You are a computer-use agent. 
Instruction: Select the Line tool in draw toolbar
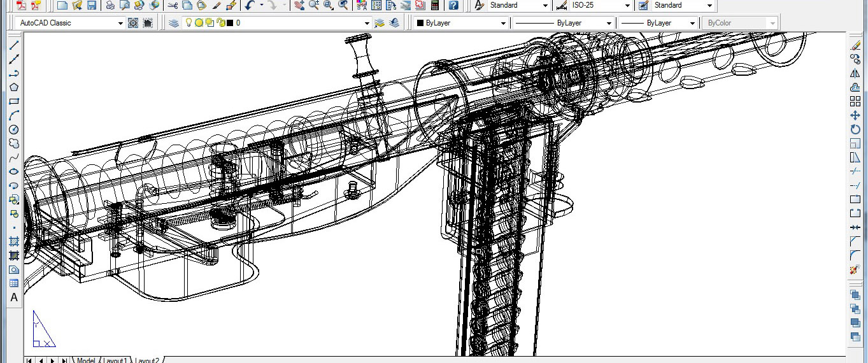tap(14, 45)
